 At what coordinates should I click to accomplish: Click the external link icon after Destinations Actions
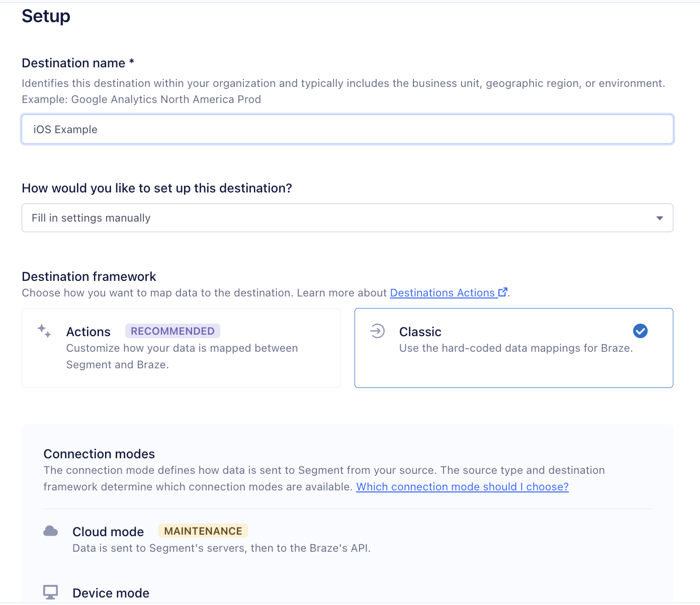[502, 292]
